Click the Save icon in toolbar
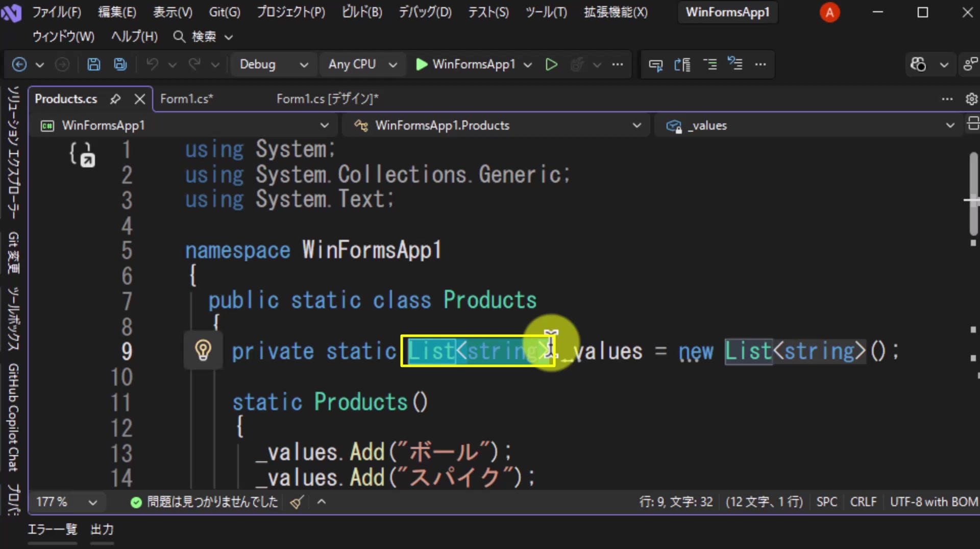This screenshot has height=549, width=980. (x=93, y=64)
